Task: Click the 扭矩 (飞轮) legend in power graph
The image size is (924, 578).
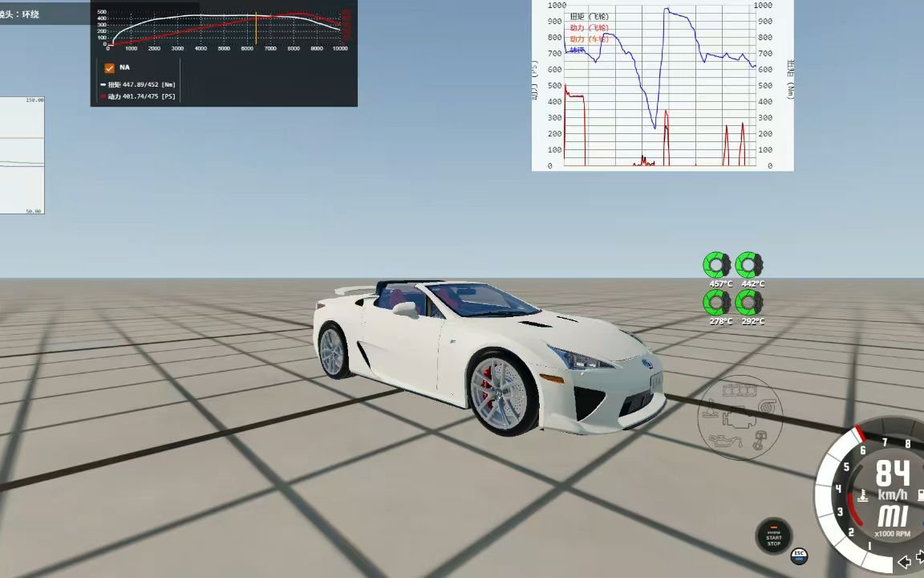Action: click(590, 17)
